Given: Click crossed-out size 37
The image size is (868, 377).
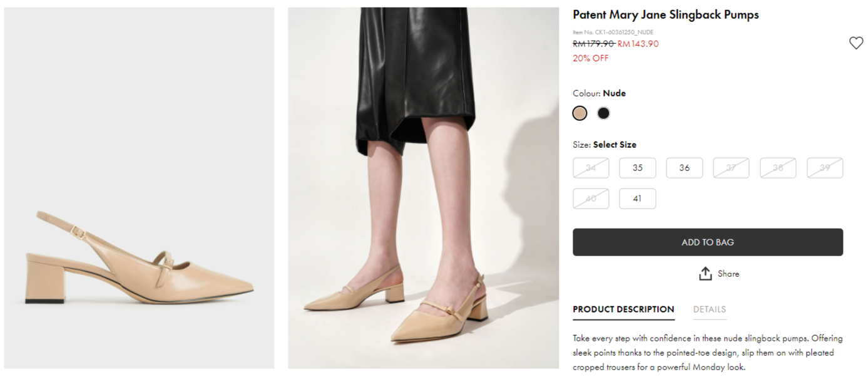Looking at the screenshot, I should (x=731, y=168).
